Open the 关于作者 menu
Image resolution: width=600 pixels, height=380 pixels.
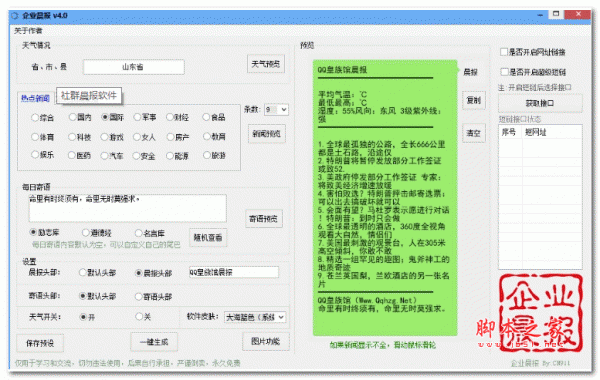tap(28, 31)
